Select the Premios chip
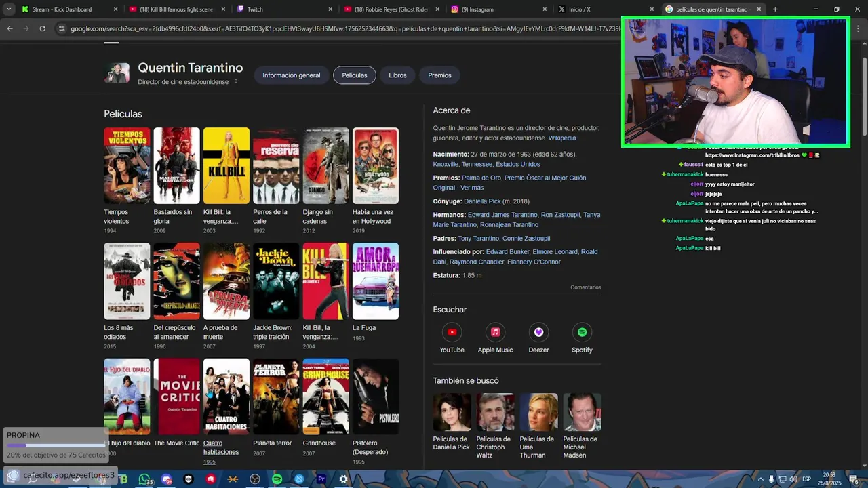 [x=439, y=75]
